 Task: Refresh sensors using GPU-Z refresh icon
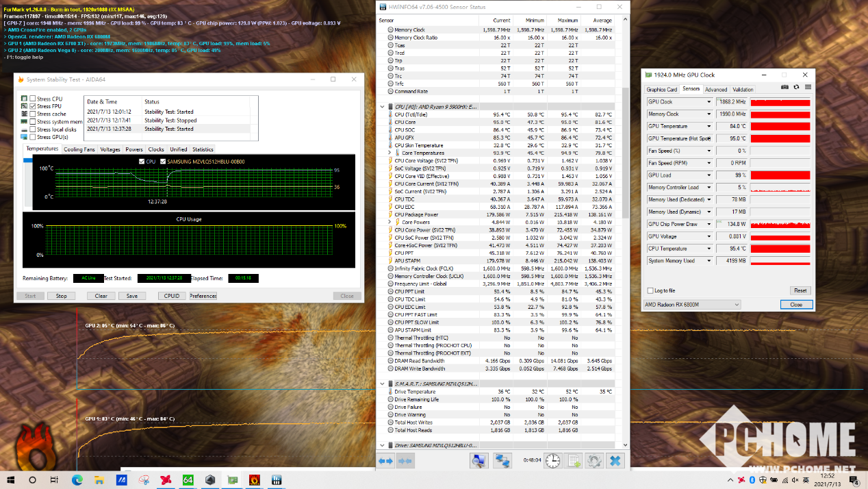(796, 87)
